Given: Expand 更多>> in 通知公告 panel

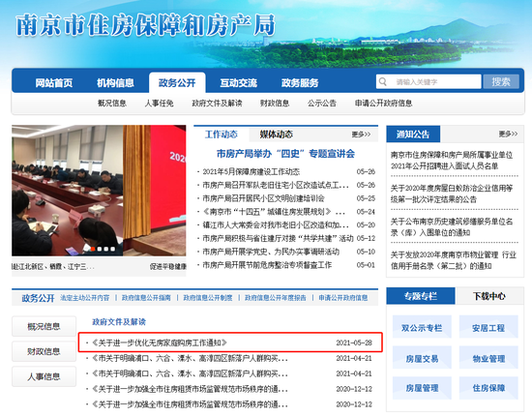Looking at the screenshot, I should click(508, 134).
